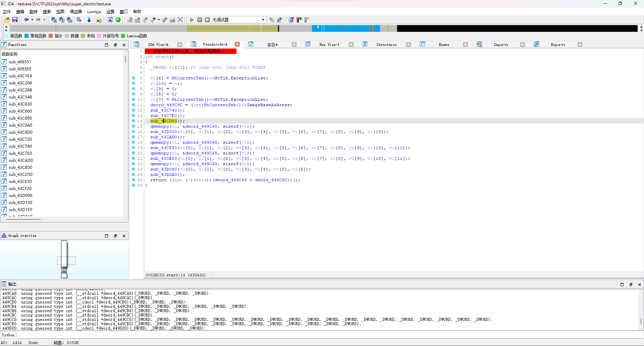The image size is (644, 346).
Task: Pause the debugged process
Action: [x=200, y=20]
